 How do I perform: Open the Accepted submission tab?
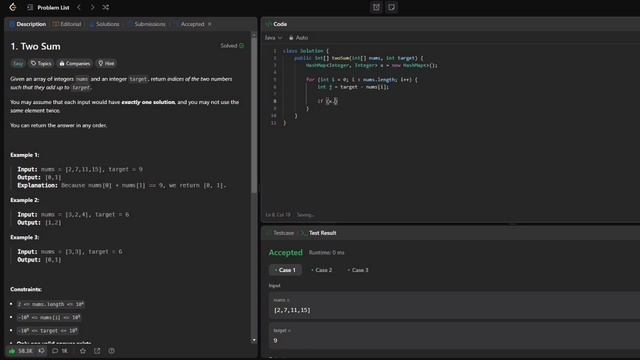(192, 24)
